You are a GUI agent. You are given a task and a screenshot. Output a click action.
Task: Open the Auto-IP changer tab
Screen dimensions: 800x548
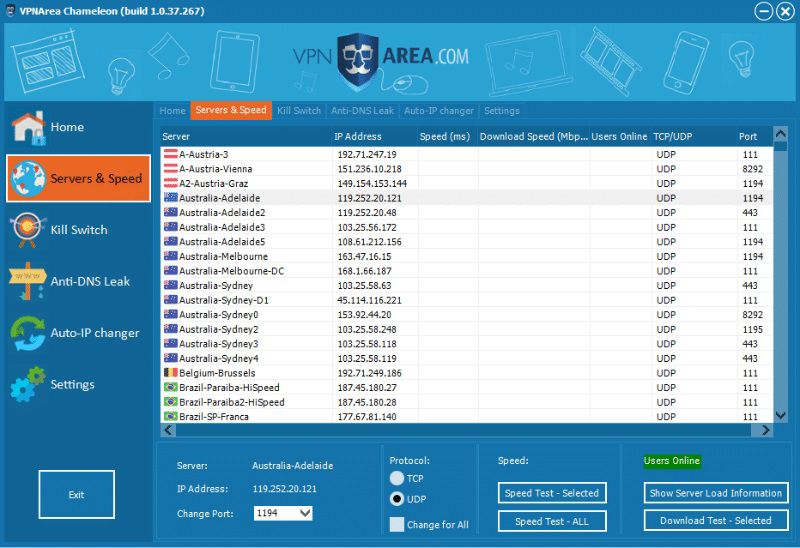439,111
